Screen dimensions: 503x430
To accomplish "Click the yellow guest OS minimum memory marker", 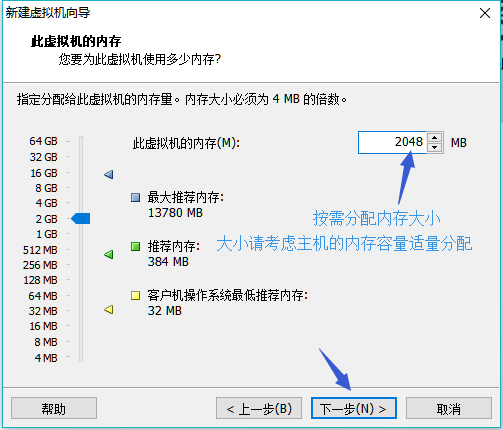I will 109,310.
